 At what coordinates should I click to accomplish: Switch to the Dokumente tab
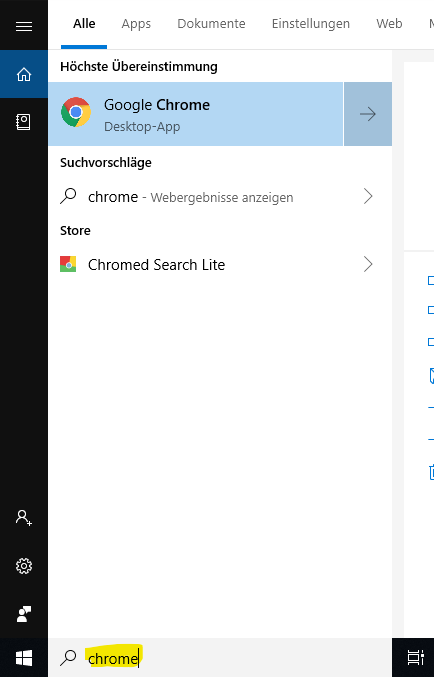tap(211, 24)
